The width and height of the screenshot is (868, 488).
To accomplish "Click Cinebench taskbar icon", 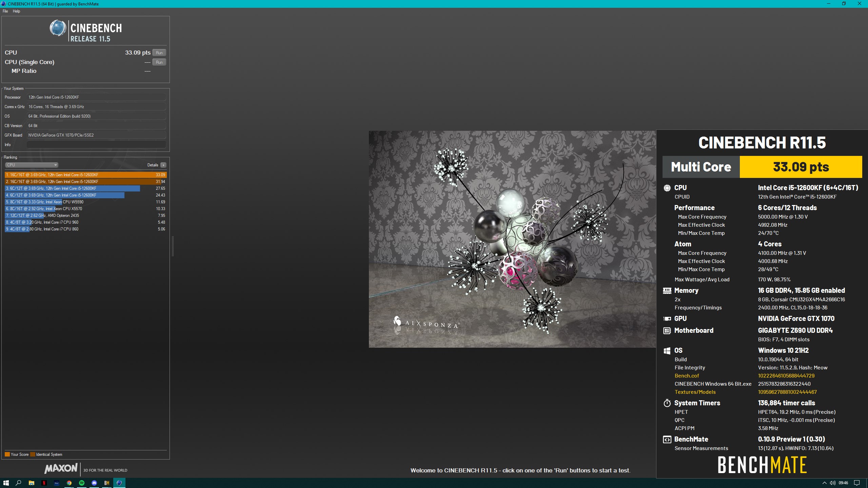I will 119,483.
